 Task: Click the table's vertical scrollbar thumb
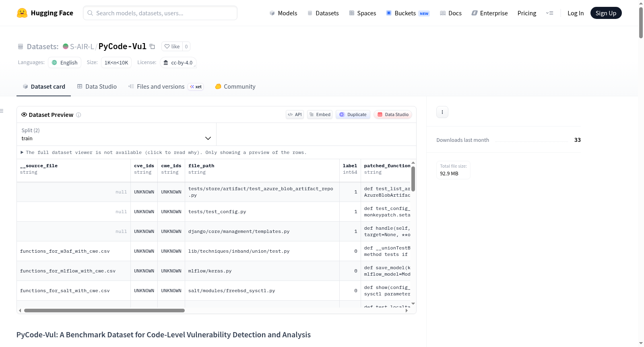click(x=413, y=179)
